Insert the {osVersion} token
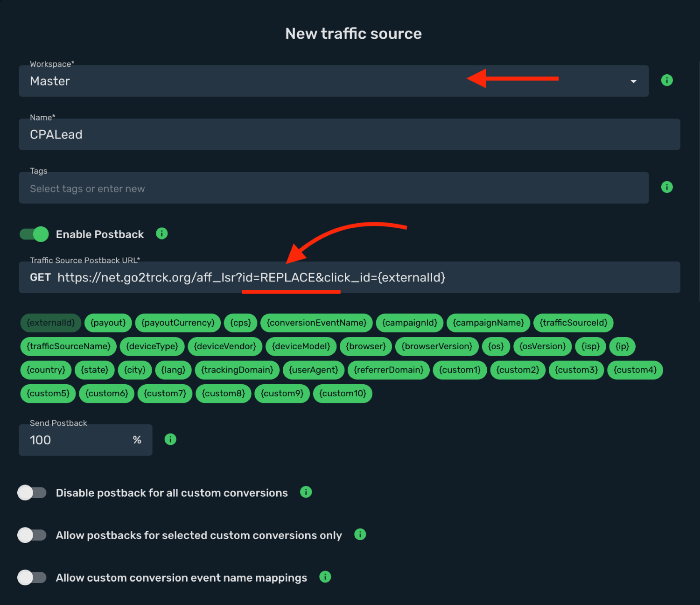The height and width of the screenshot is (605, 700). coord(543,346)
